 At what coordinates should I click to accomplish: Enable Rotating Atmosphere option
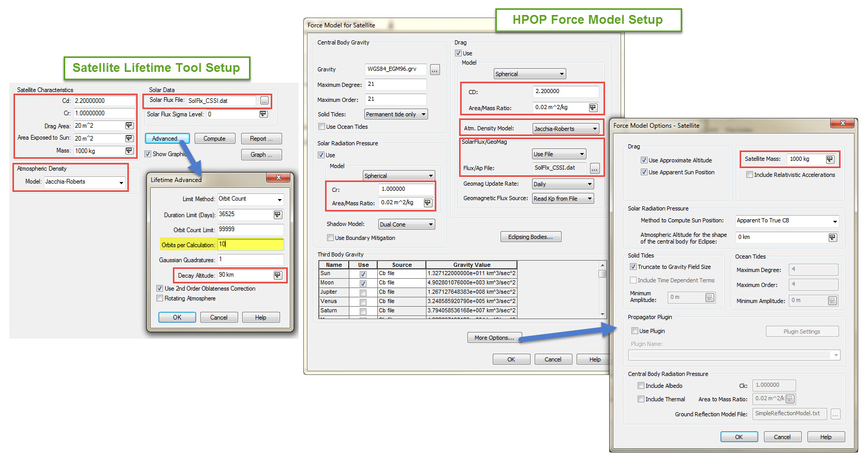[x=160, y=298]
